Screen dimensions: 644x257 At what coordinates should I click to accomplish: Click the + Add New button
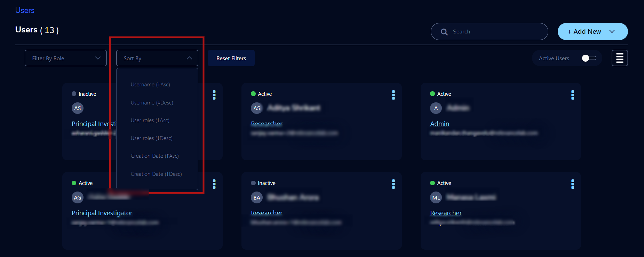[593, 32]
